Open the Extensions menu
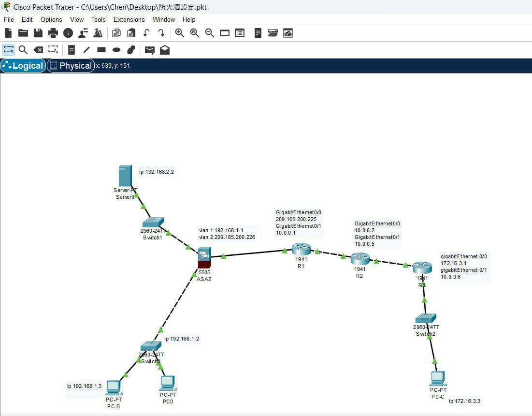Viewport: 532px width, 416px height. (x=129, y=19)
